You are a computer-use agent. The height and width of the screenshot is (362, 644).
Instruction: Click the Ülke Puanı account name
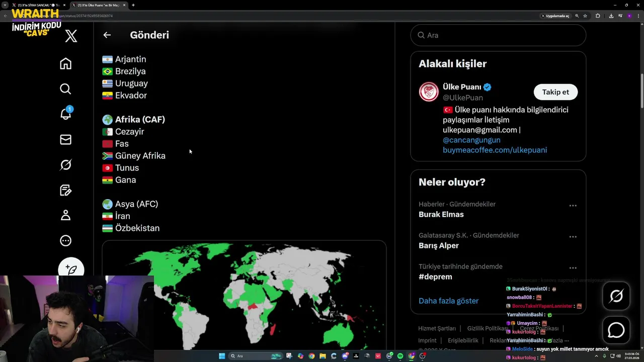tap(462, 87)
